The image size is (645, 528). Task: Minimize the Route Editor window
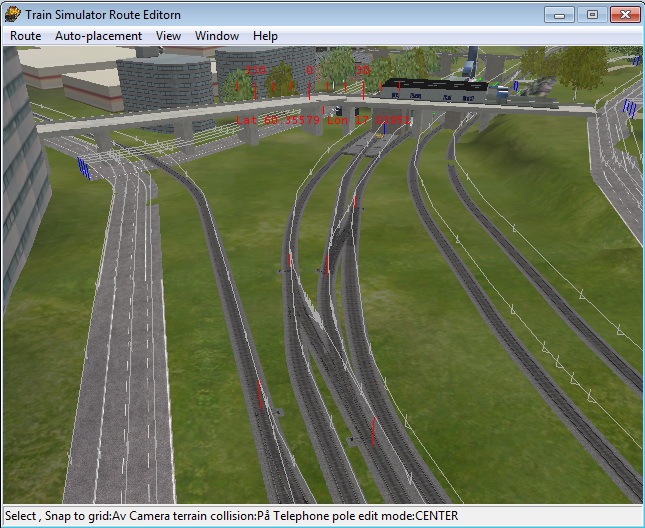point(563,14)
